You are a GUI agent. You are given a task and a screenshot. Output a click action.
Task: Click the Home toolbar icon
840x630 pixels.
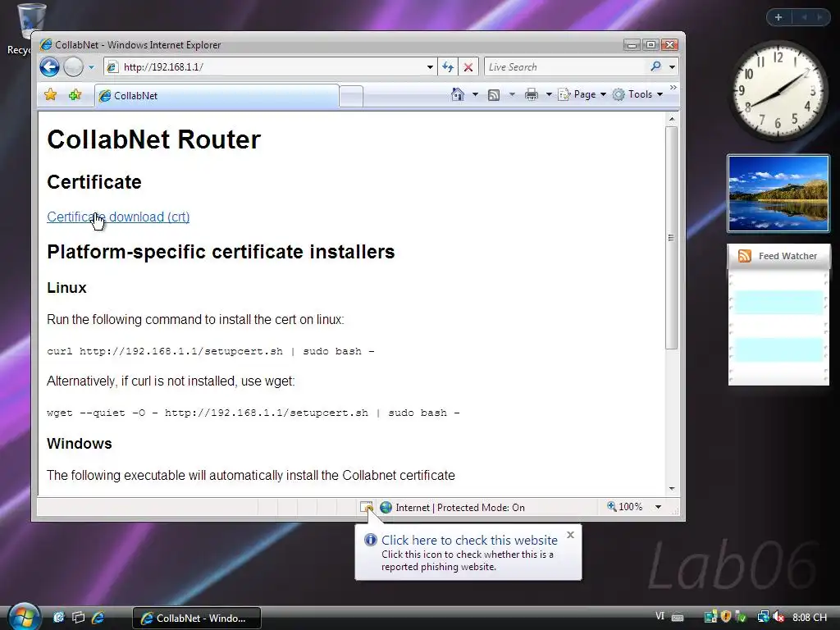pyautogui.click(x=458, y=94)
